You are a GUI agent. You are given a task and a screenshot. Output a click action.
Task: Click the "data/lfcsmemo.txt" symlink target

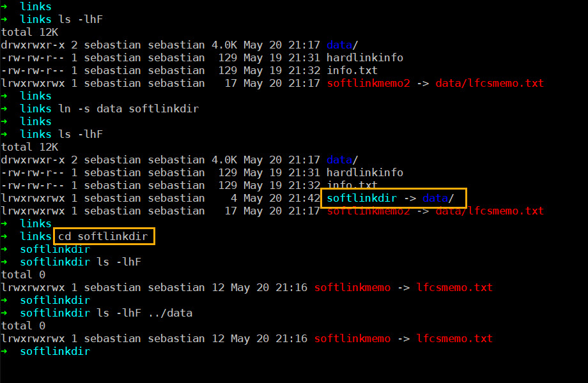(x=489, y=83)
